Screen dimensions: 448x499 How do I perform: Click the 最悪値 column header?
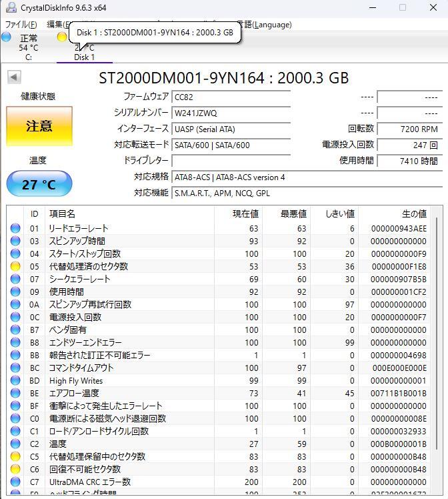click(287, 214)
